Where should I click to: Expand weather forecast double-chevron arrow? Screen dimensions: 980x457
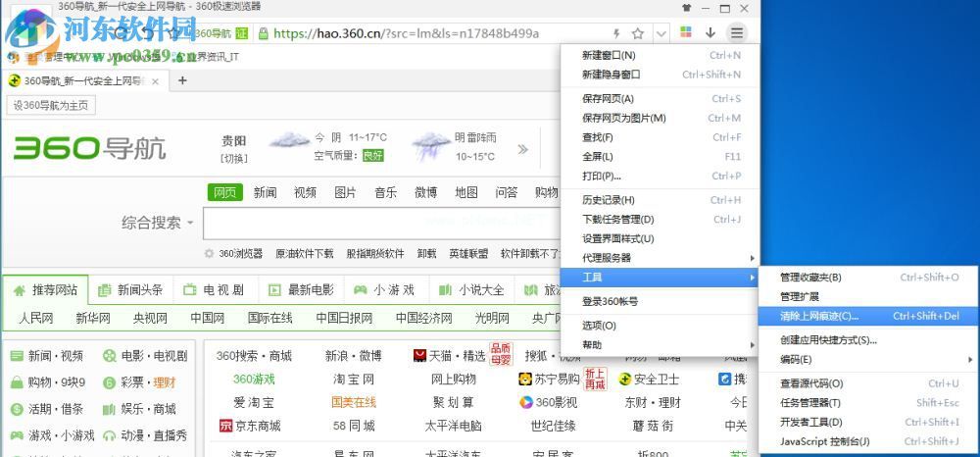[x=522, y=149]
